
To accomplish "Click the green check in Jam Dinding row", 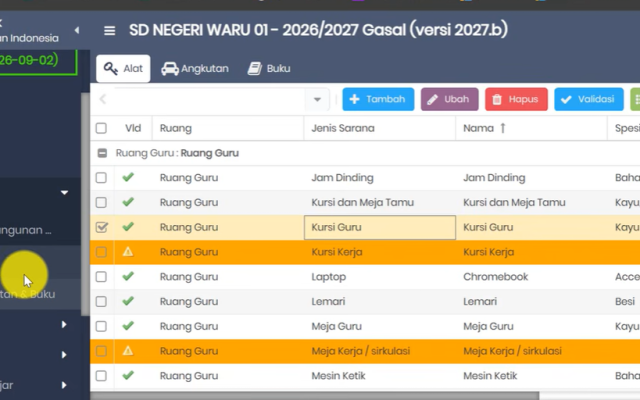I will [128, 177].
